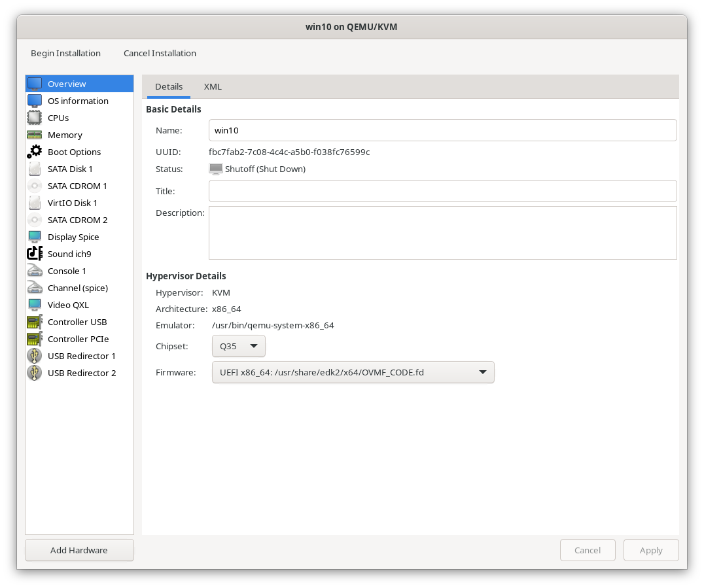Click Cancel Installation
Viewport: 704px width, 588px height.
coord(160,54)
